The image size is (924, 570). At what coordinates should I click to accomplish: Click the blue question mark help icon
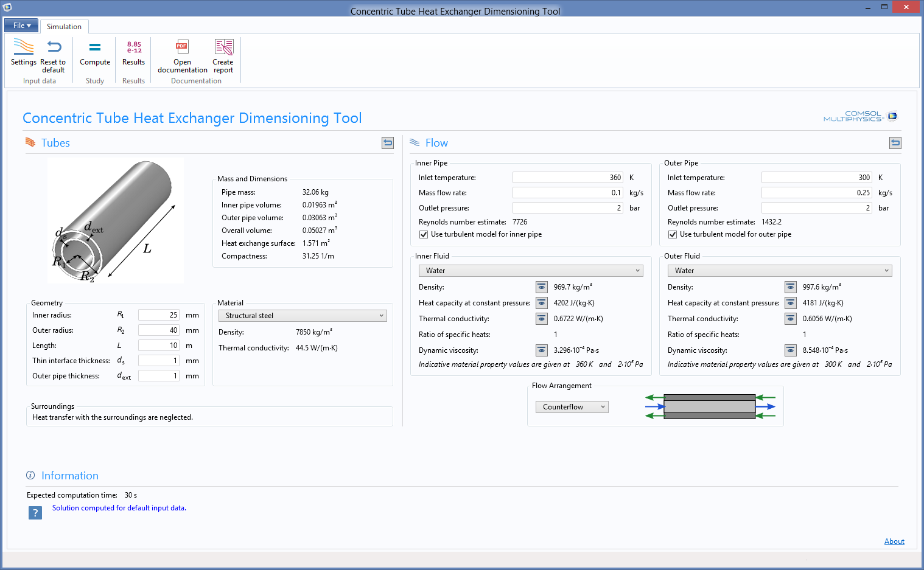[x=35, y=513]
